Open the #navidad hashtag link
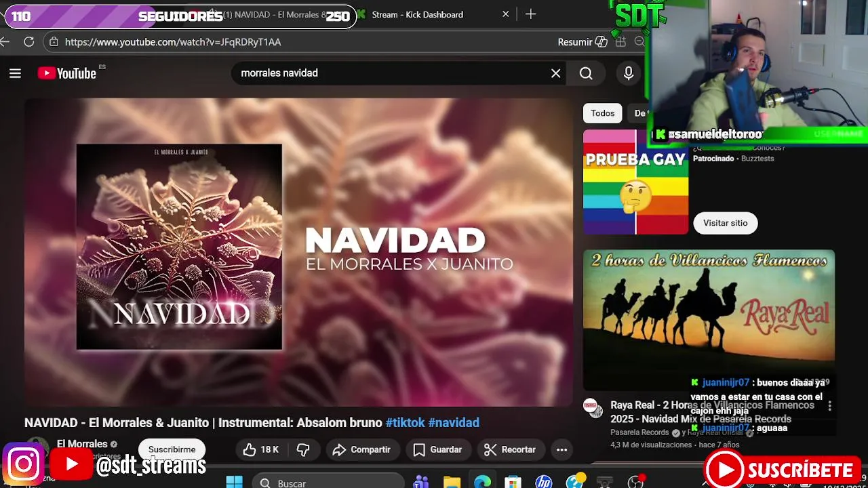 coord(454,422)
